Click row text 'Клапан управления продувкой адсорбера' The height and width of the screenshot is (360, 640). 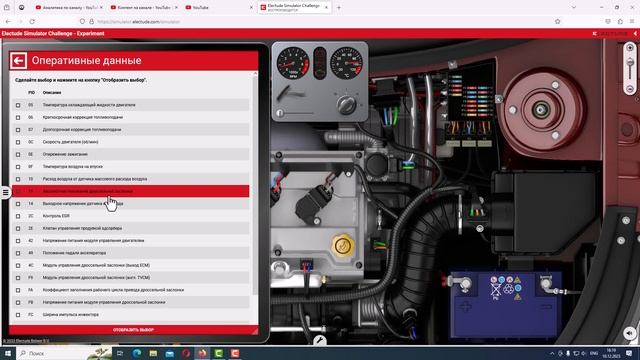click(82, 228)
